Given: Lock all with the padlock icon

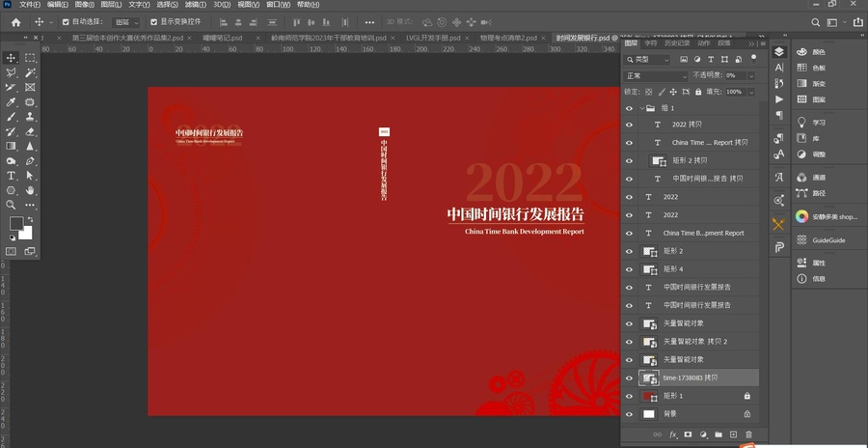Looking at the screenshot, I should coord(698,92).
